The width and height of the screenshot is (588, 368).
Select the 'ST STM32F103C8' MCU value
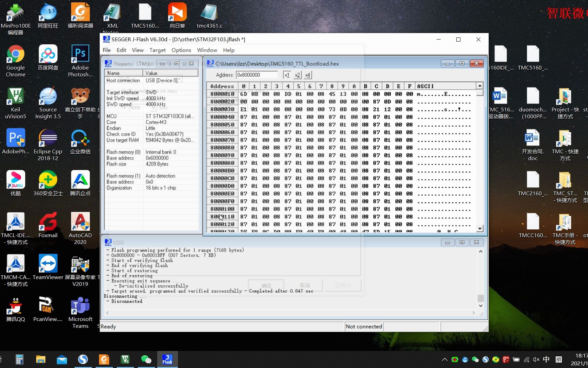click(x=170, y=116)
